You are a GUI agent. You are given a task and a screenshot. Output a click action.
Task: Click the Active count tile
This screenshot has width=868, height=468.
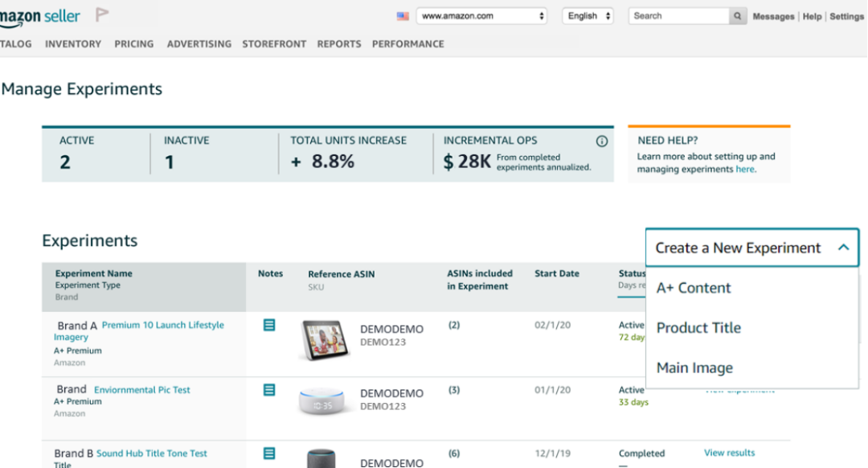[95, 154]
